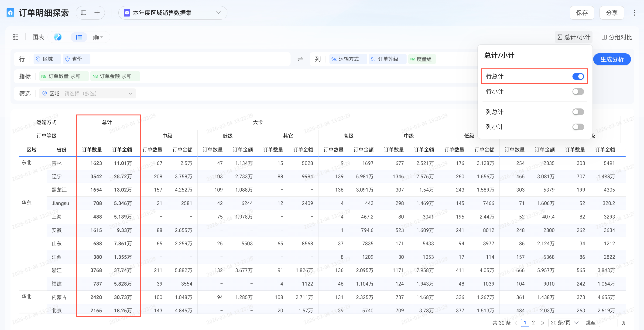Image resolution: width=644 pixels, height=330 pixels.
Task: Enable the 行小计 toggle
Action: tap(578, 92)
